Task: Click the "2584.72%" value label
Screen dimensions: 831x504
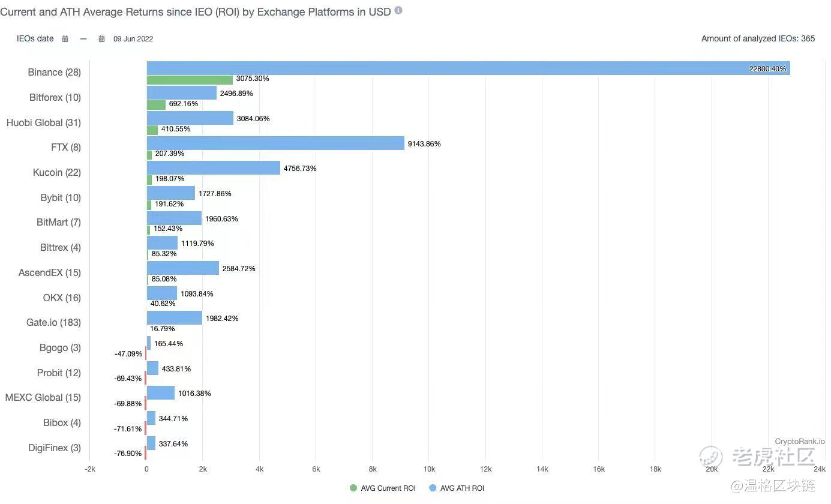Action: pyautogui.click(x=239, y=269)
